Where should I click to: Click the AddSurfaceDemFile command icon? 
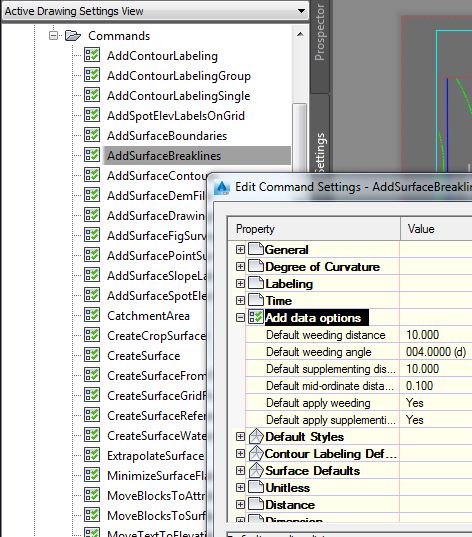pos(92,195)
